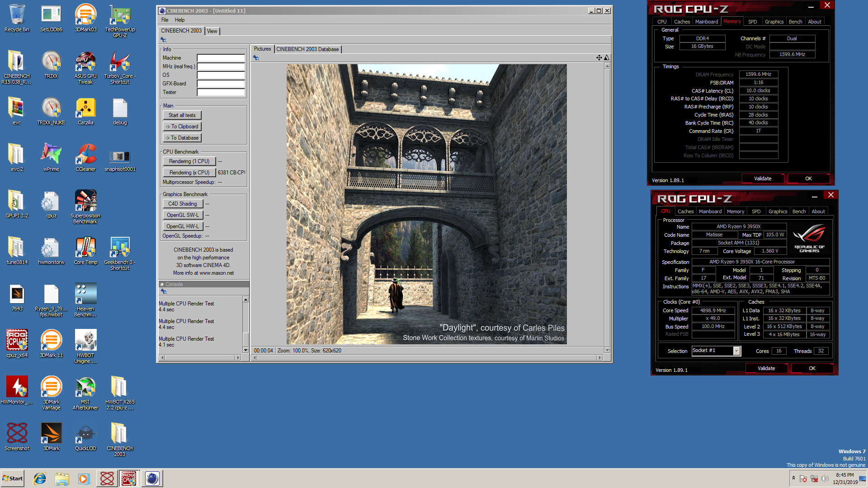Open the SetLODb6 desktop icon
This screenshot has height=488, width=868.
tap(51, 18)
